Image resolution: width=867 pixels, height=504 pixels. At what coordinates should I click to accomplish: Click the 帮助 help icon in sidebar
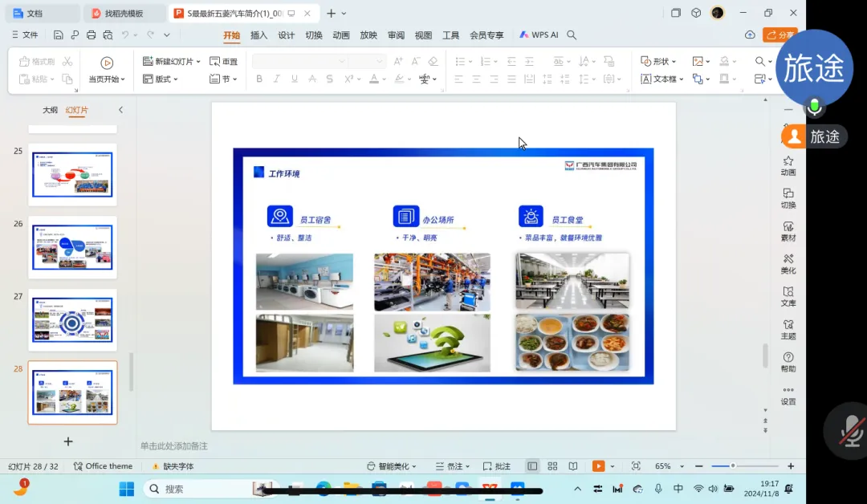(788, 362)
